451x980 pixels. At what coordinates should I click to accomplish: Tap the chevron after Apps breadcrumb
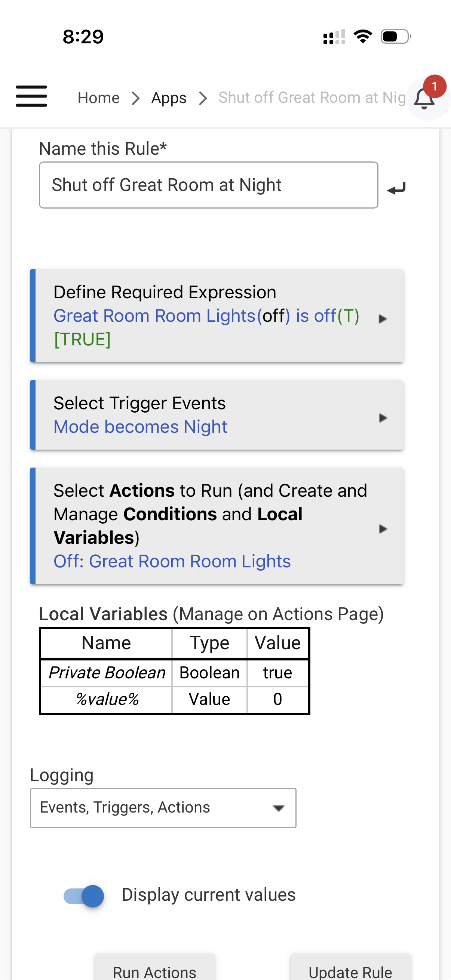(203, 98)
